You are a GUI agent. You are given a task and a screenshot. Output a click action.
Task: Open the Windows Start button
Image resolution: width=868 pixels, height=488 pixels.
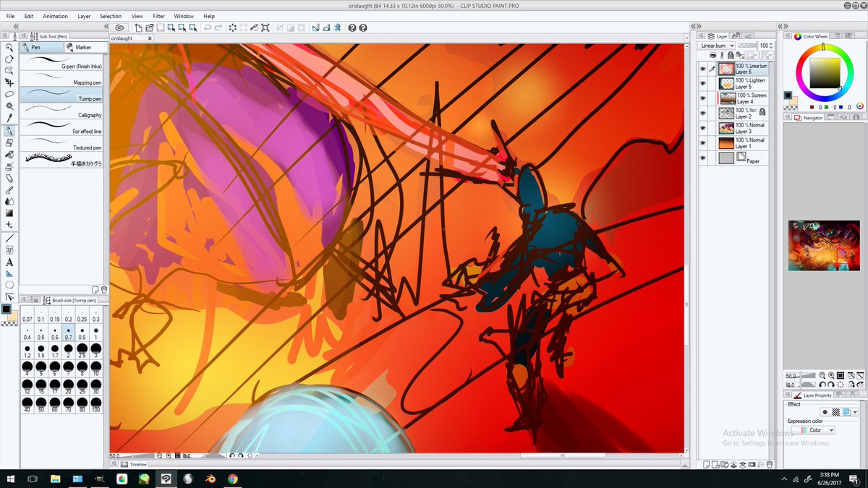[10, 479]
